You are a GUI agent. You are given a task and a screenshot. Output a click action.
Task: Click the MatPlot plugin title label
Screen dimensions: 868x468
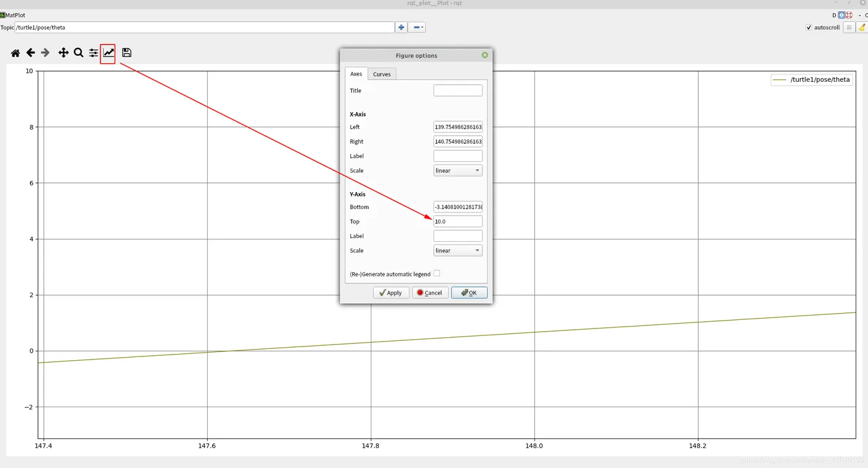15,15
